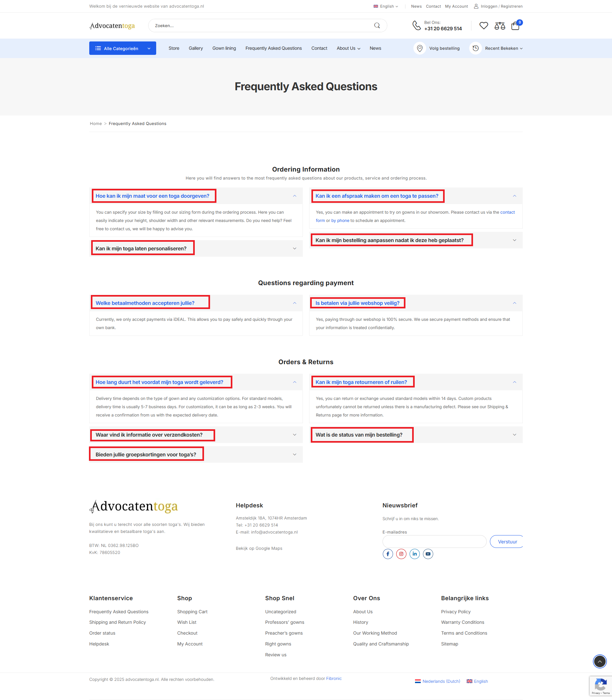
Task: Open the compare scales icon
Action: 499,26
